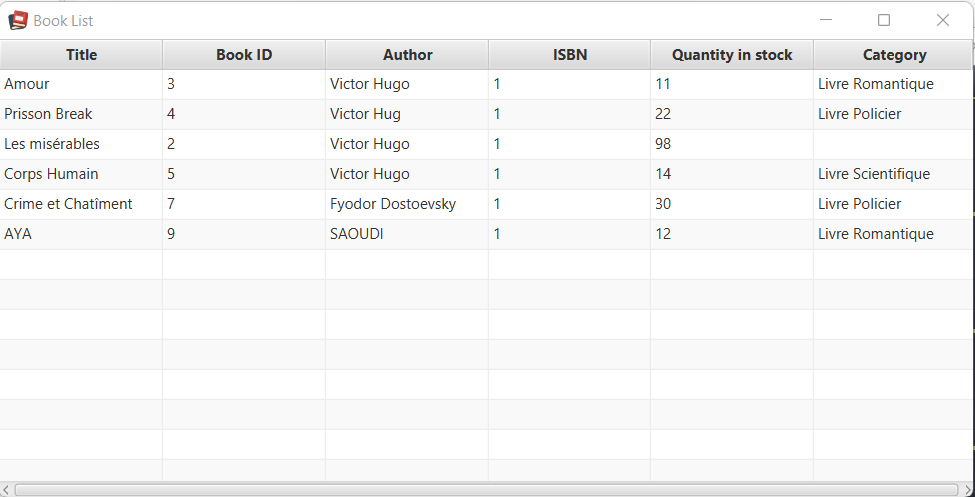The image size is (975, 497).
Task: Click the Author column header
Action: [x=407, y=55]
